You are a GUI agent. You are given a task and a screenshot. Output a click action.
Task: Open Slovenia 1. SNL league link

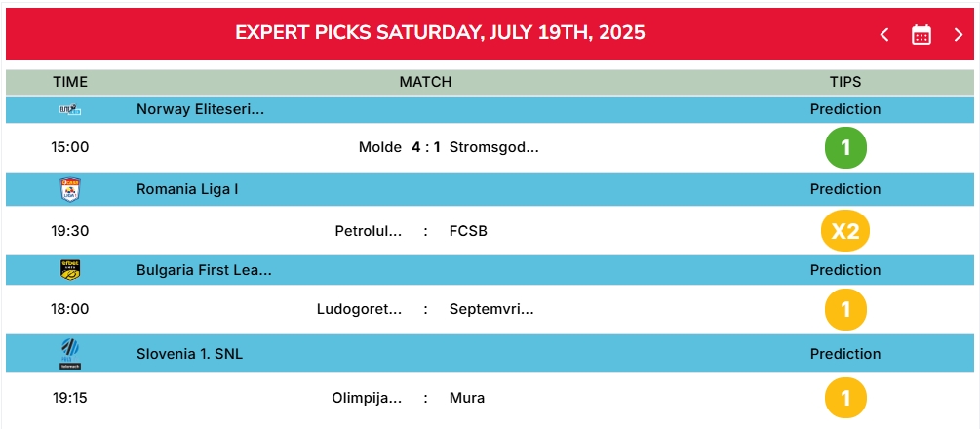pyautogui.click(x=189, y=354)
